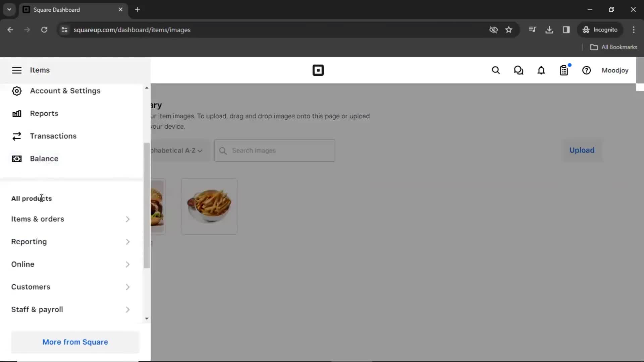644x362 pixels.
Task: Click the Search images input field
Action: pos(274,150)
